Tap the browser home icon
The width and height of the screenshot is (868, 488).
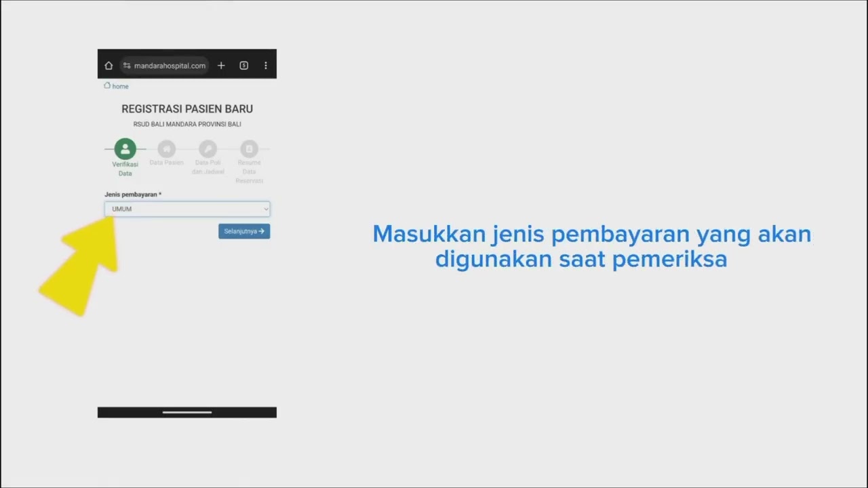click(108, 66)
